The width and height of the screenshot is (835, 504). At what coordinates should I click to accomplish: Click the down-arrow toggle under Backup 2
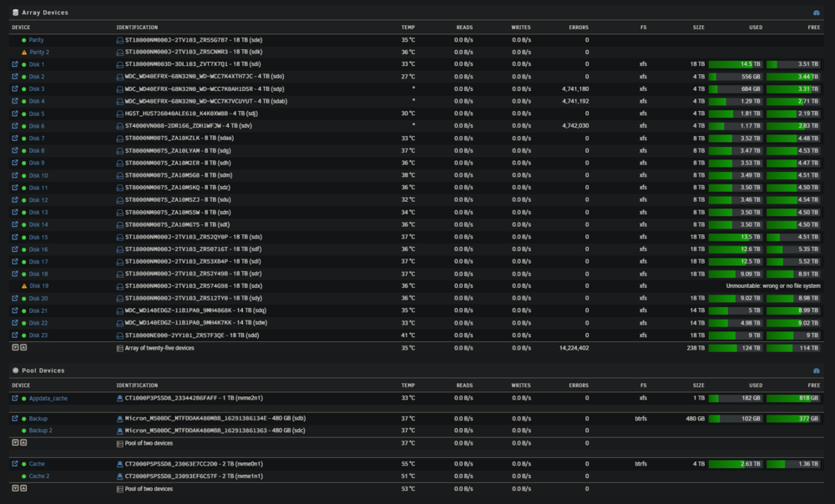(15, 443)
